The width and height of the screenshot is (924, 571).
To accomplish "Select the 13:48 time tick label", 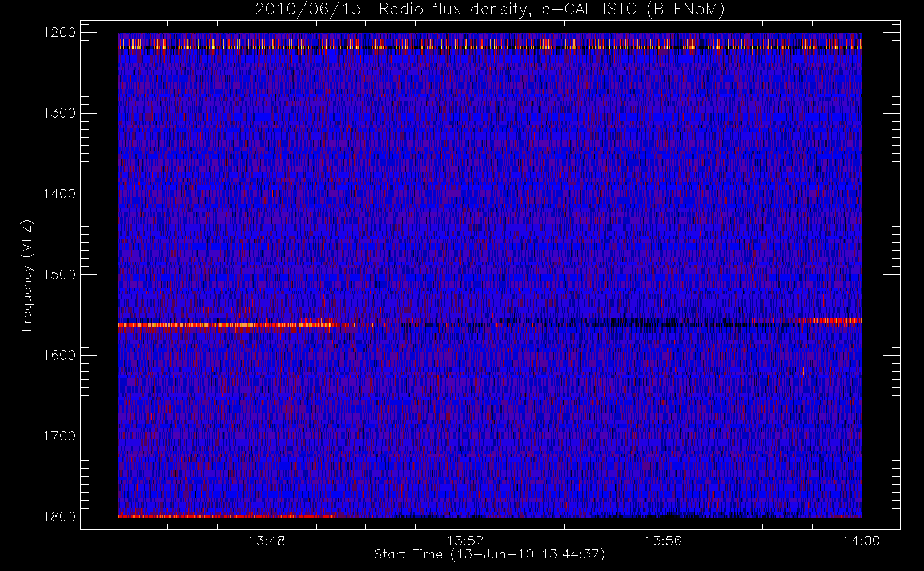I will [267, 541].
